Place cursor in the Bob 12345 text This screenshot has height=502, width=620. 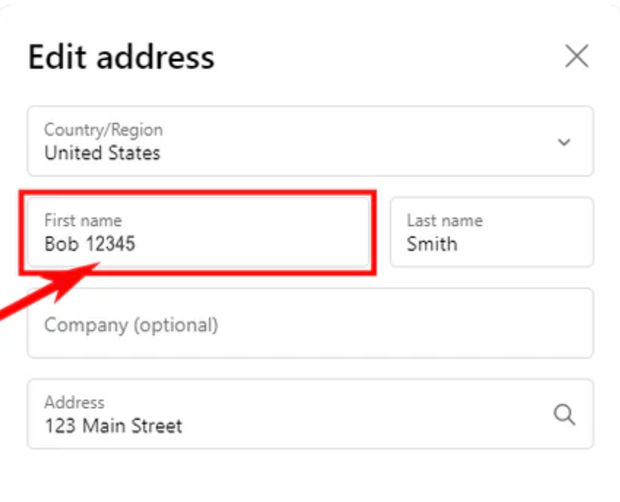coord(90,243)
